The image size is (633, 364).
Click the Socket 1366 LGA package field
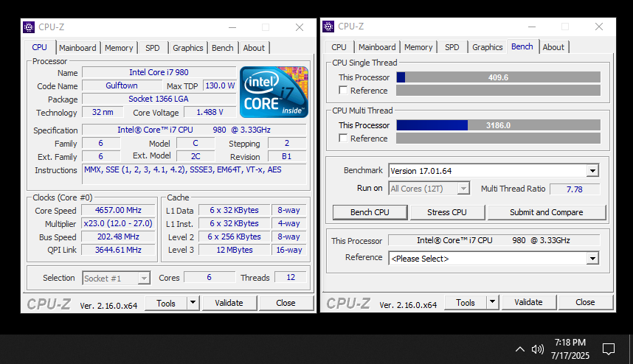point(159,99)
